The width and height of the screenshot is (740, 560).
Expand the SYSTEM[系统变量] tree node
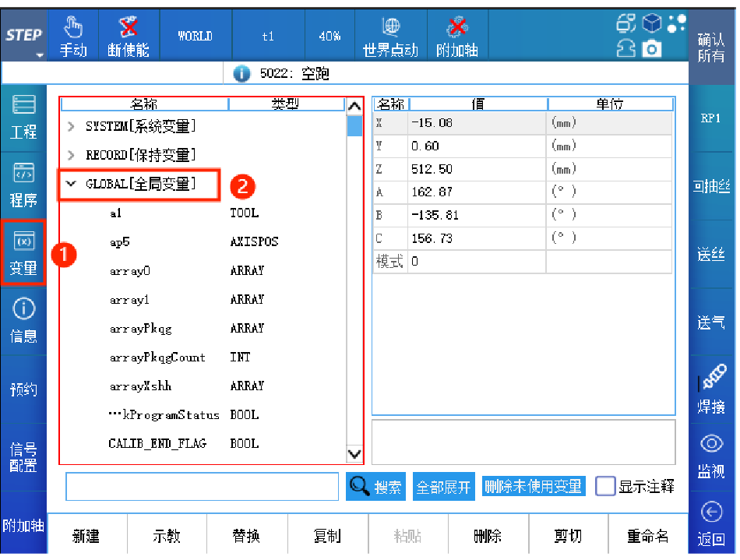72,126
